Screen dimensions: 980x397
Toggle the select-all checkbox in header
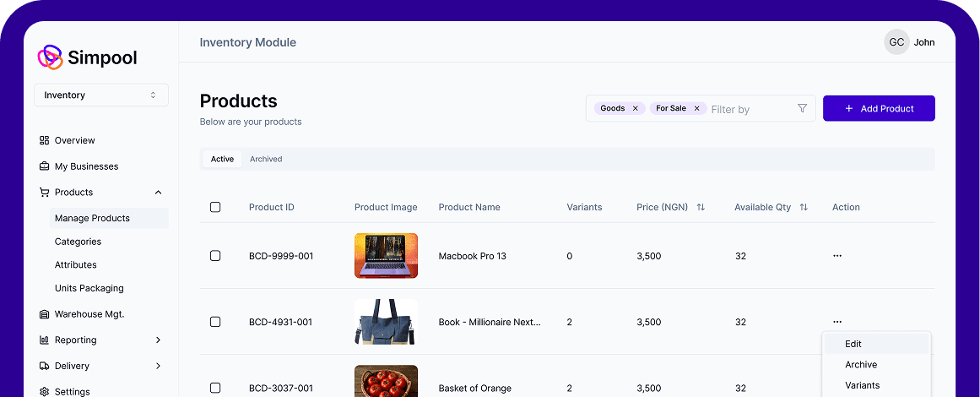215,207
